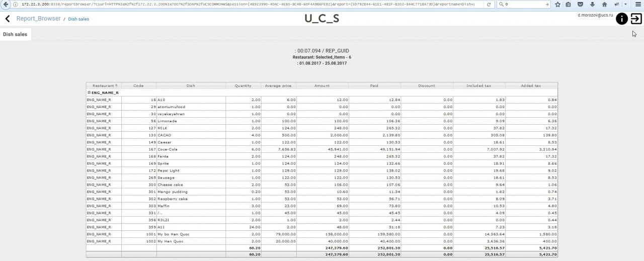Click the Dish sales breadcrumb
644x261 pixels.
(78, 19)
